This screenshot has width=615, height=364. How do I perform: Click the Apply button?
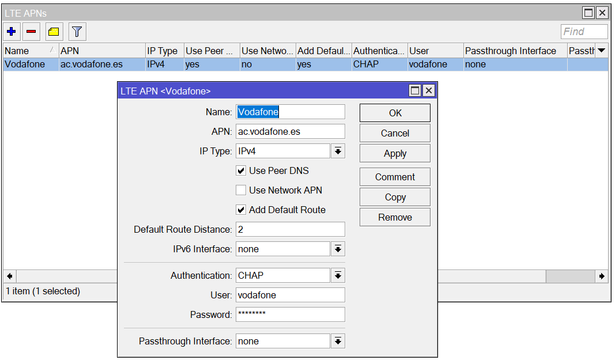pyautogui.click(x=395, y=153)
